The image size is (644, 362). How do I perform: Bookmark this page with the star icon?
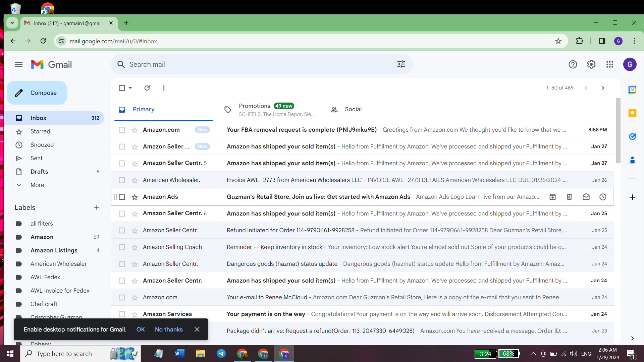[558, 41]
